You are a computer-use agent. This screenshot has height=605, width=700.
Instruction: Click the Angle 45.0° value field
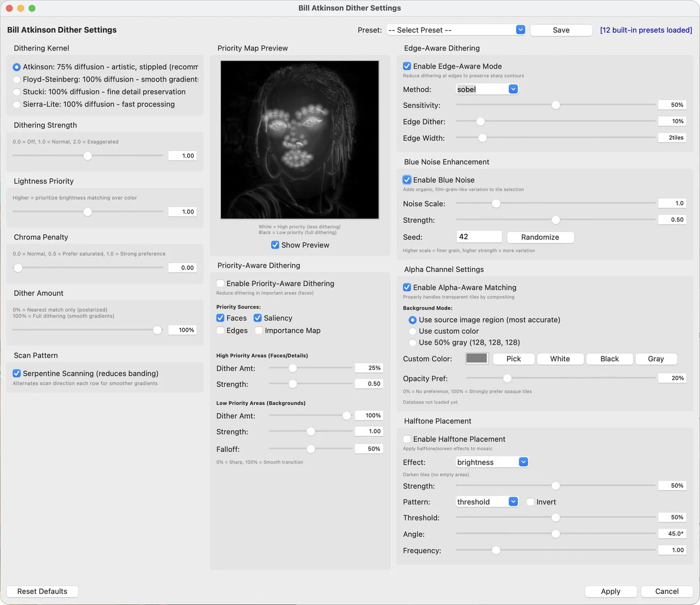(x=672, y=534)
